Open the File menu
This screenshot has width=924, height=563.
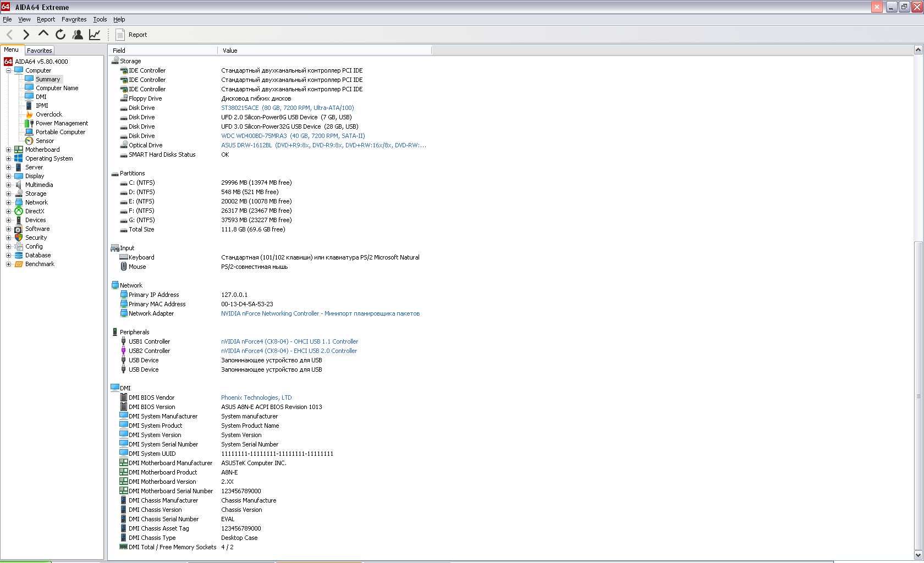pos(7,19)
